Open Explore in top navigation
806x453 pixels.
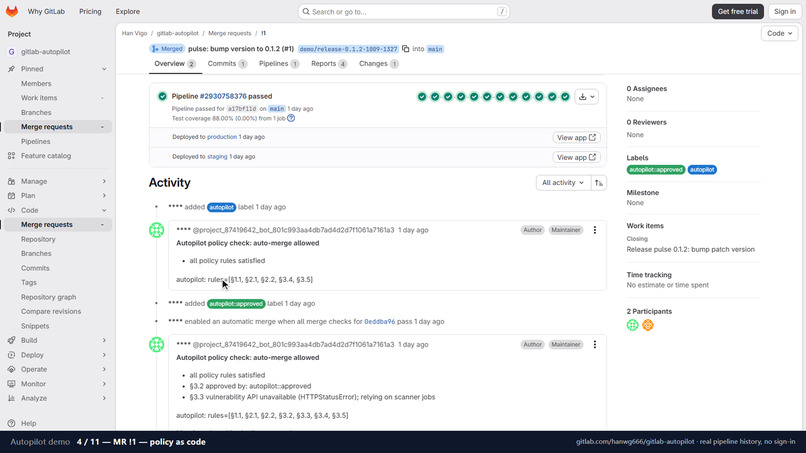[x=127, y=11]
